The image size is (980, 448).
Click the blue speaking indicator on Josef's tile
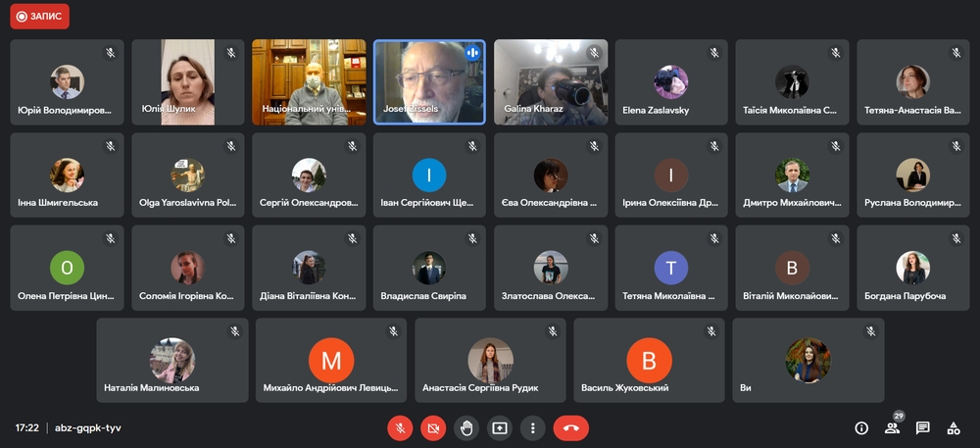point(472,53)
